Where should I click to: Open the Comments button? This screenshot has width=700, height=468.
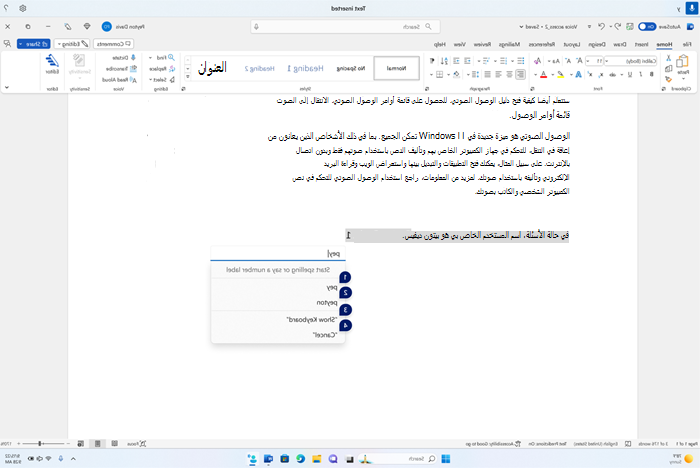pyautogui.click(x=113, y=44)
